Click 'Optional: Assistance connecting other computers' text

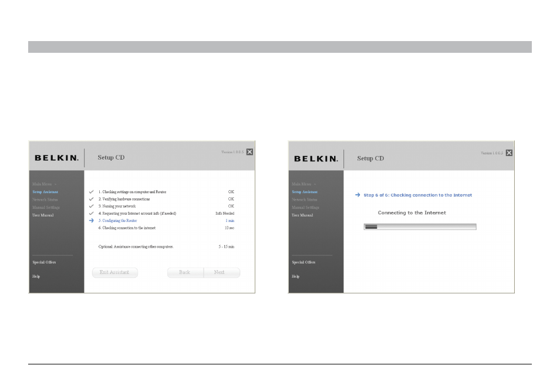[136, 246]
